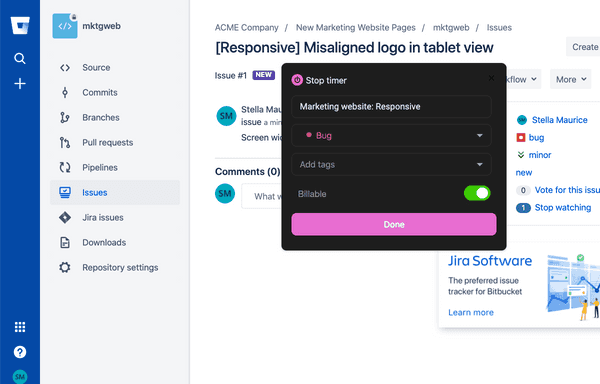Open Jira issues in sidebar

tap(103, 218)
